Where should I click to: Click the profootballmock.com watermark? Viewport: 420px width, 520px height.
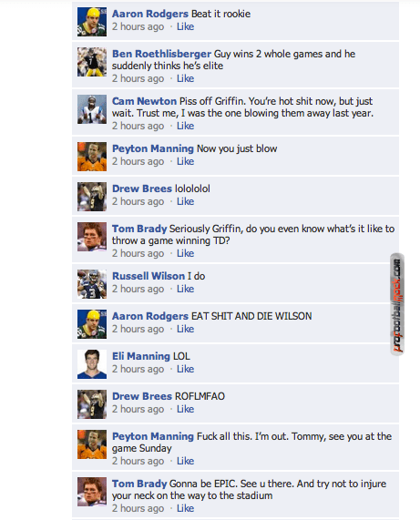[397, 304]
